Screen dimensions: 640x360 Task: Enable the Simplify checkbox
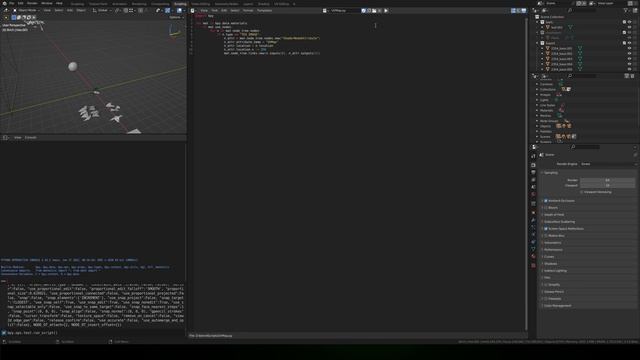[546, 284]
